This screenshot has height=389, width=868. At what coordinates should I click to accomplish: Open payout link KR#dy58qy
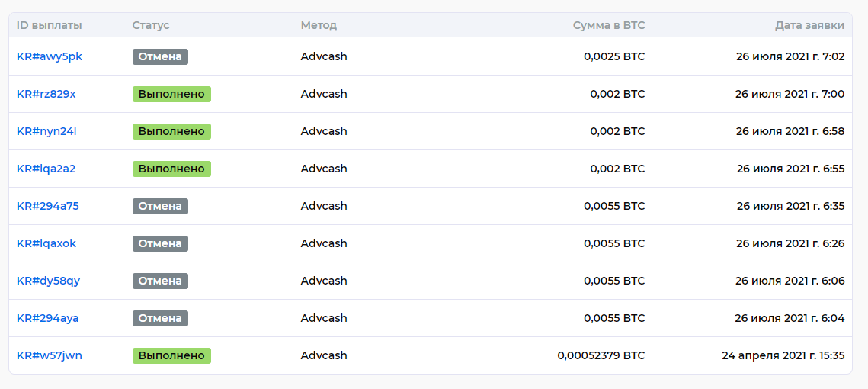(x=48, y=281)
